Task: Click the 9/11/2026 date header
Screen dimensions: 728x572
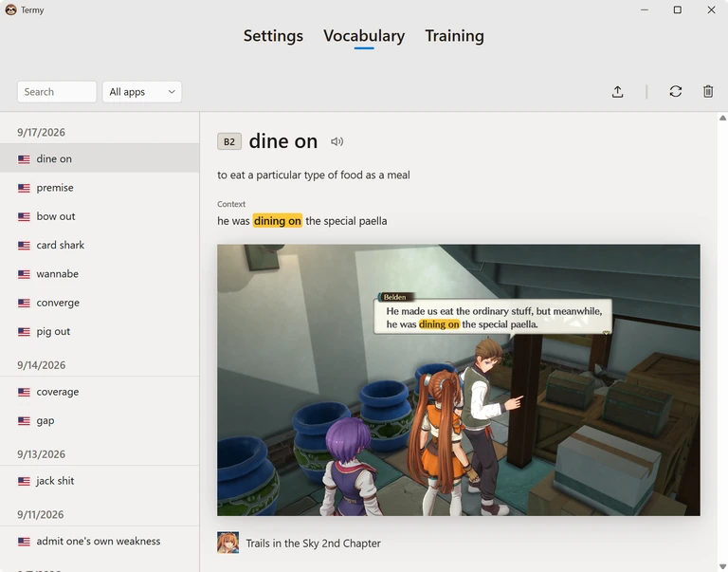Action: (x=41, y=514)
